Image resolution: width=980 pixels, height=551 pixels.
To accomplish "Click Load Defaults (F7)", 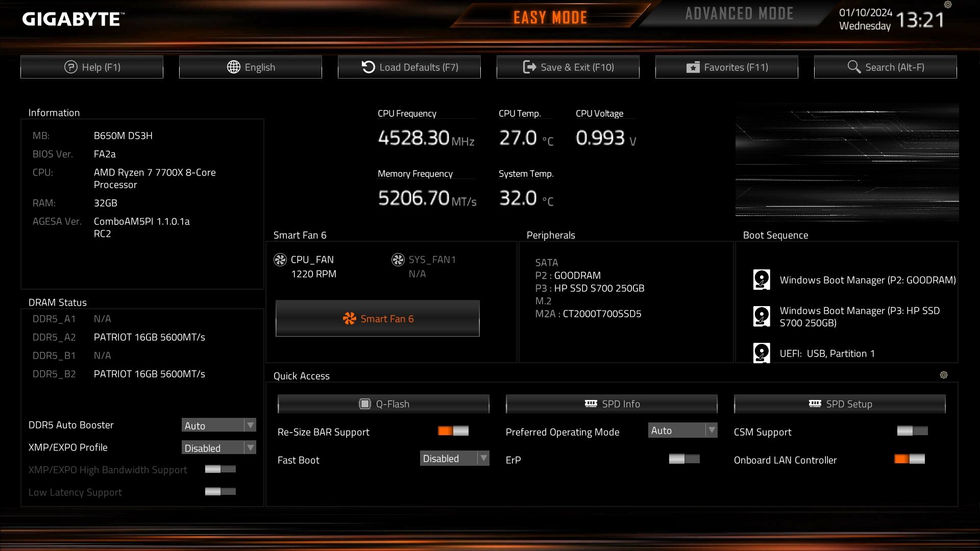I will pyautogui.click(x=409, y=67).
